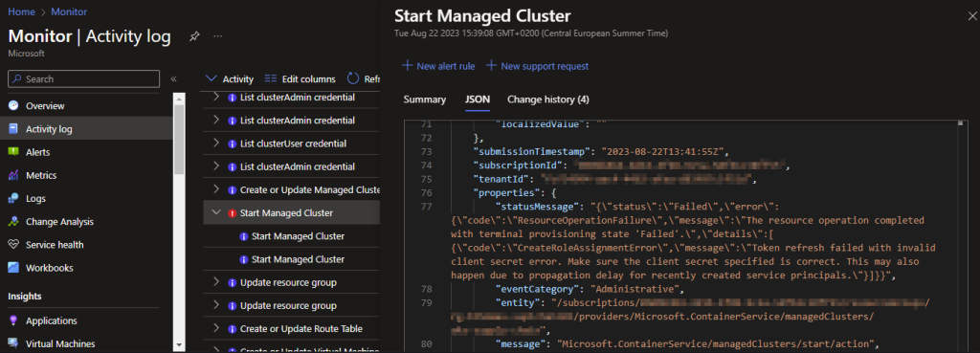Screen dimensions: 980x353
Task: Click the Edit columns icon
Action: pyautogui.click(x=271, y=78)
